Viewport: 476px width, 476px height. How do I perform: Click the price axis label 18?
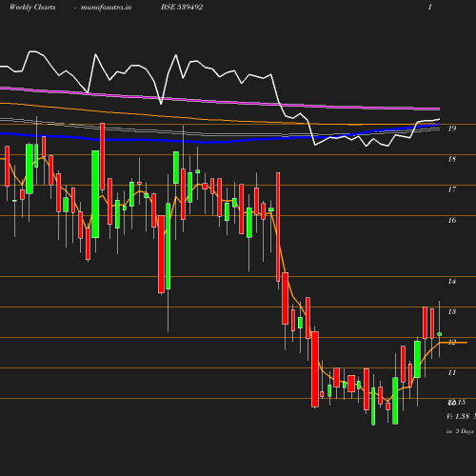click(x=452, y=159)
